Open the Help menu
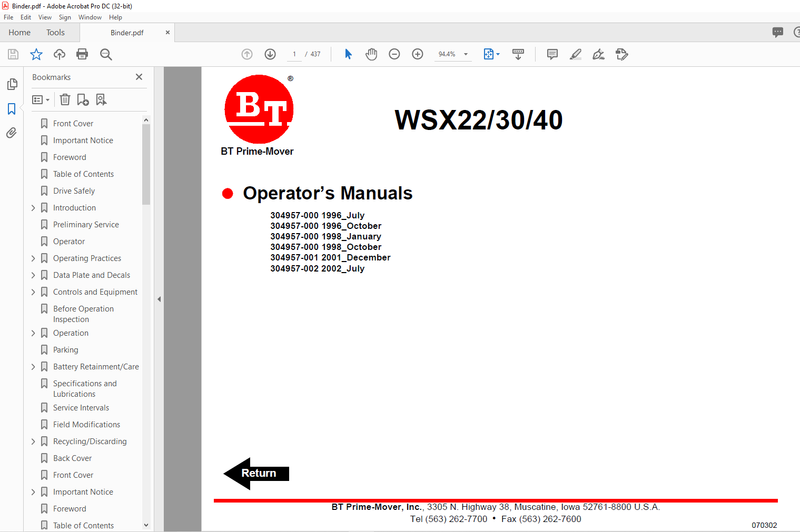This screenshot has height=532, width=800. tap(115, 17)
